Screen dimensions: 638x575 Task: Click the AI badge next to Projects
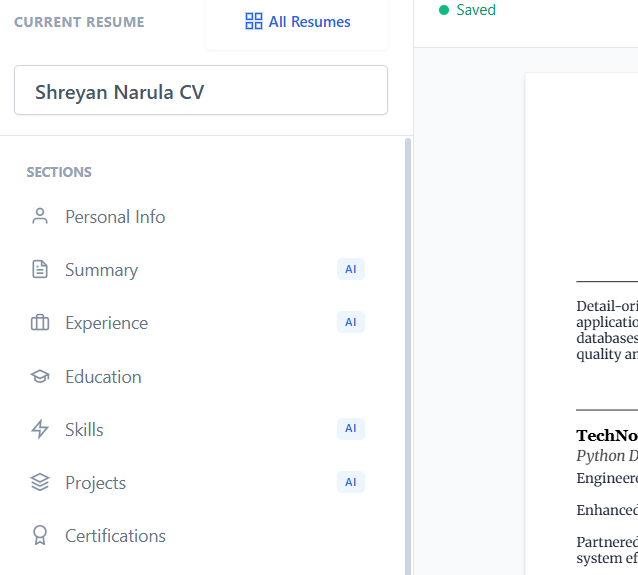pyautogui.click(x=350, y=482)
